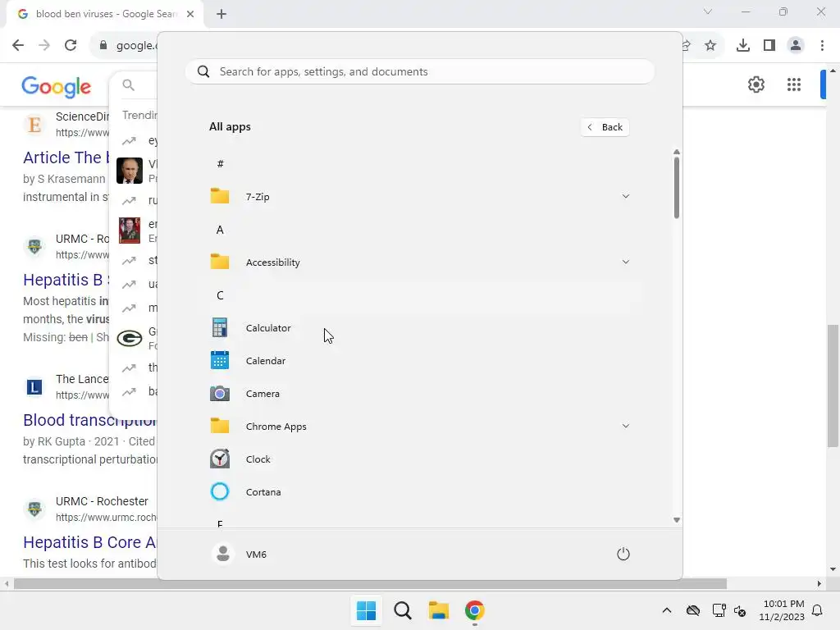Open the power options button
Screen dimensions: 840x630
pos(623,554)
